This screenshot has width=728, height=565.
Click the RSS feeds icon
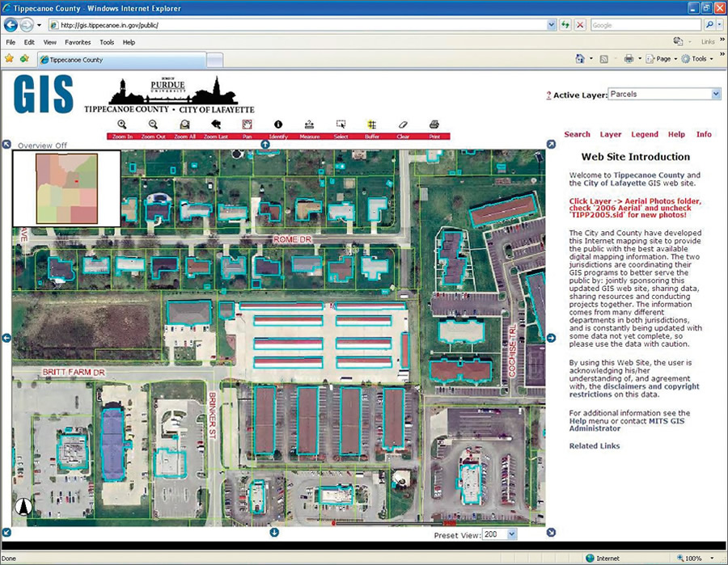603,59
